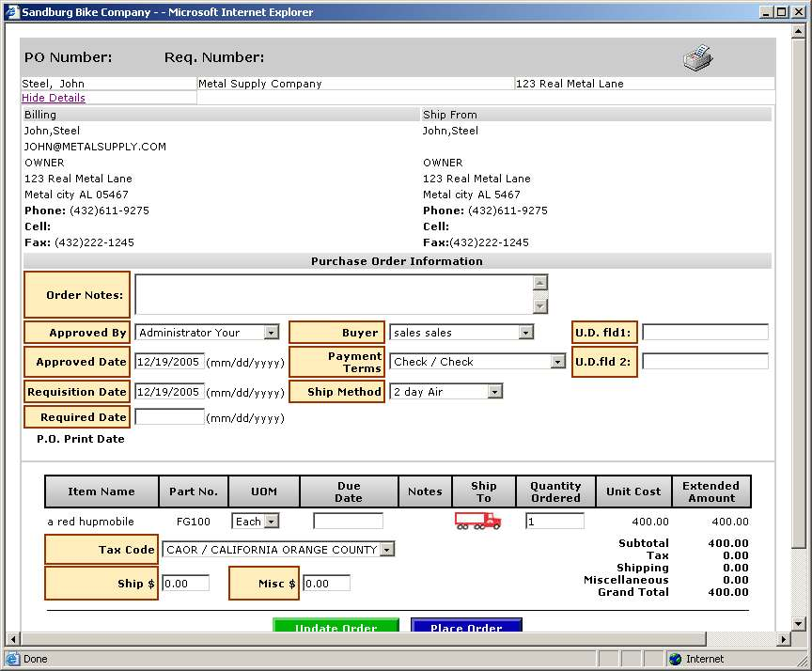Click the U.D. fld1 text field
Image resolution: width=812 pixels, height=671 pixels.
705,332
